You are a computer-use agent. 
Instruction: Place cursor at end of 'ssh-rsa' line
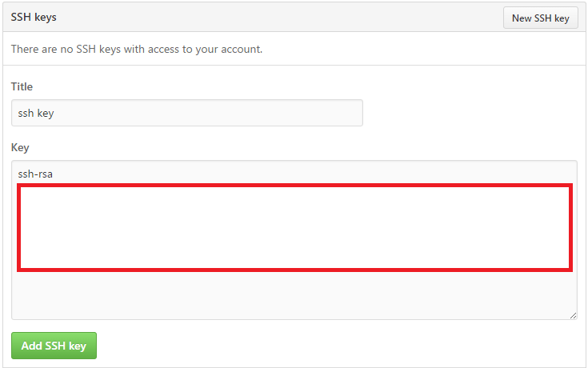pos(56,173)
